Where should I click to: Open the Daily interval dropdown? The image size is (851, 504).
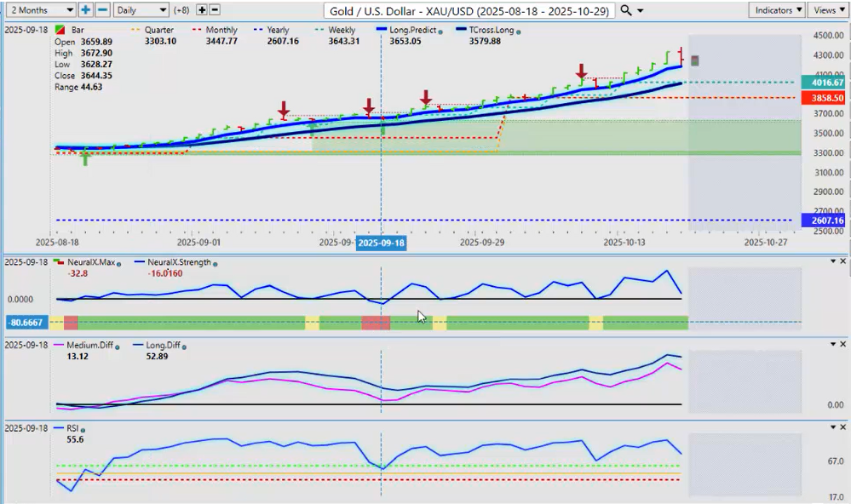pos(141,10)
